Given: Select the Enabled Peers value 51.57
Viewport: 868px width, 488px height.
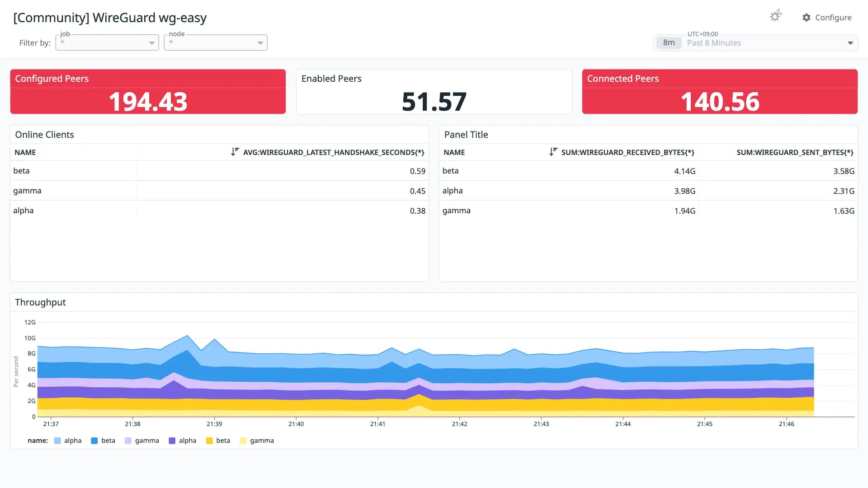Looking at the screenshot, I should coord(434,102).
